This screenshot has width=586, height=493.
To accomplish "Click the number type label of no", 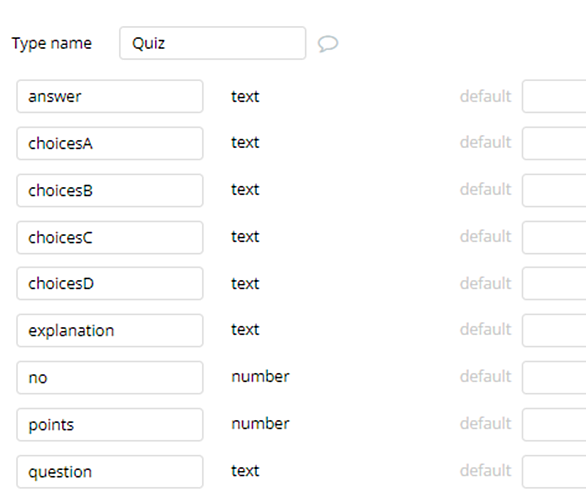I will point(260,376).
